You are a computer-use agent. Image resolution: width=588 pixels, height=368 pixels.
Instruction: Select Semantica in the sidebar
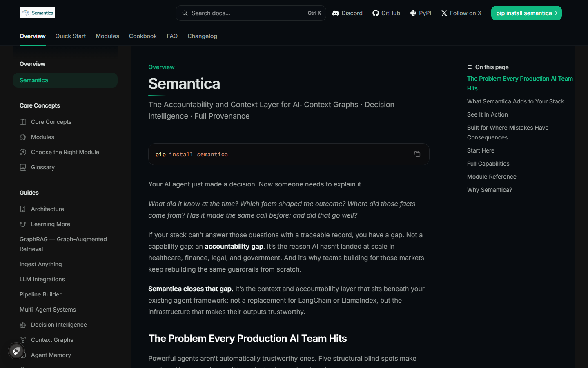click(65, 80)
